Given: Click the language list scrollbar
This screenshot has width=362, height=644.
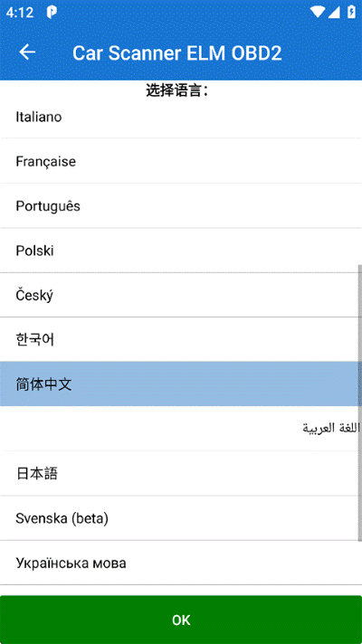Looking at the screenshot, I should pos(360,402).
